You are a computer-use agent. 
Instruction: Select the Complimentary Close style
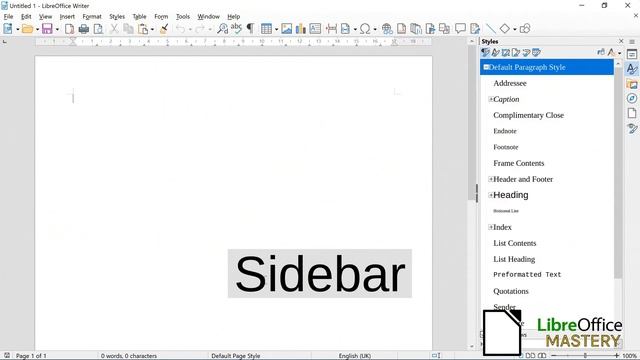pos(528,115)
